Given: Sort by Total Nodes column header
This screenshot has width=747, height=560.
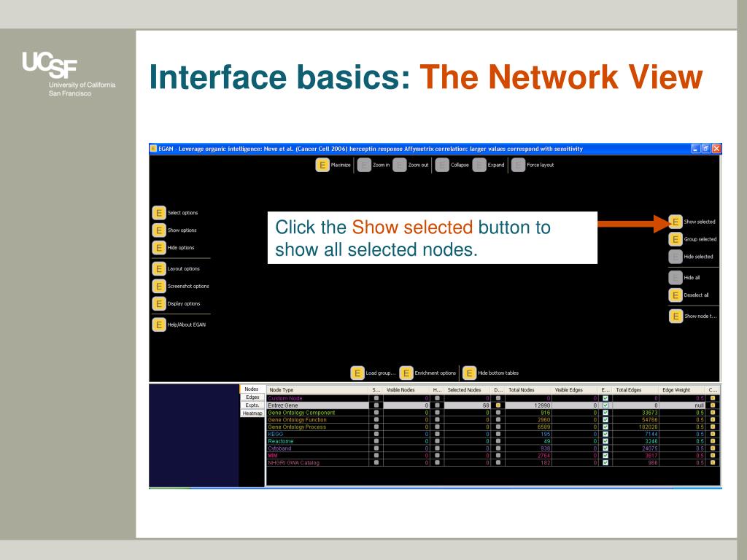Looking at the screenshot, I should point(528,389).
